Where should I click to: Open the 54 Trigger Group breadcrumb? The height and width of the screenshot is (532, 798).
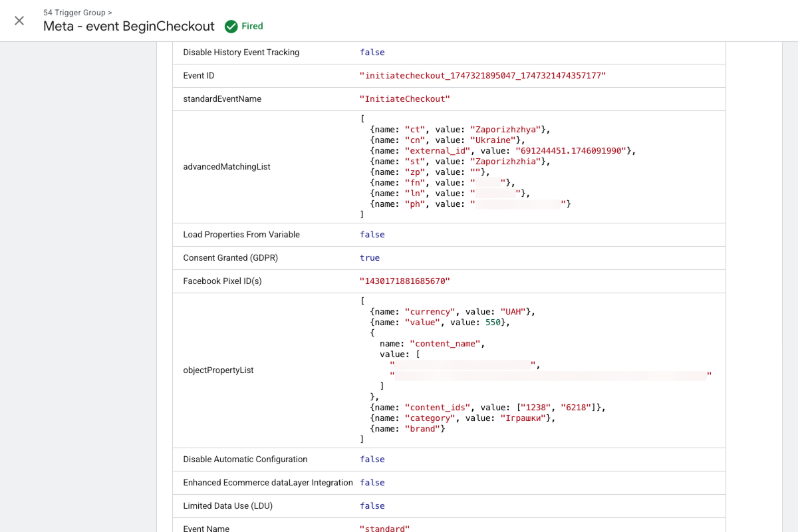point(77,13)
